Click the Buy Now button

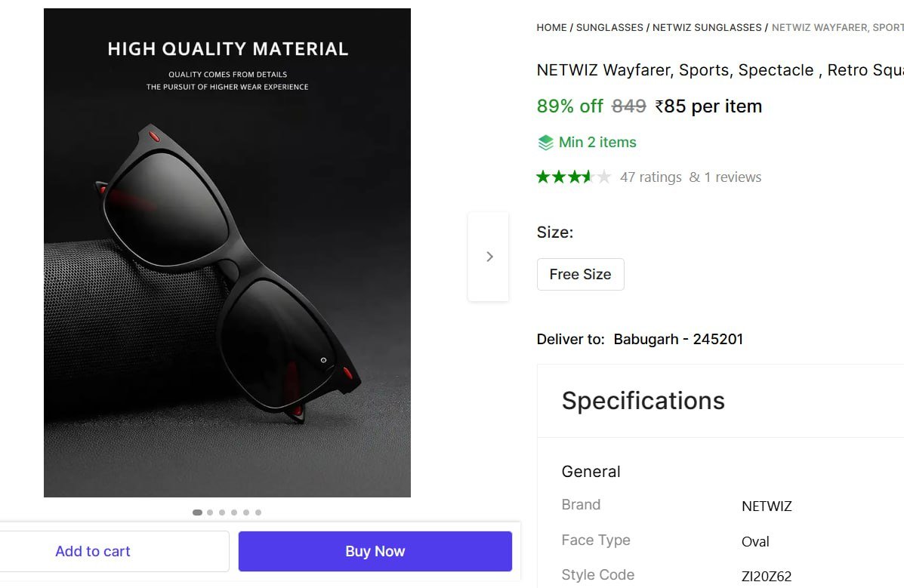click(375, 552)
